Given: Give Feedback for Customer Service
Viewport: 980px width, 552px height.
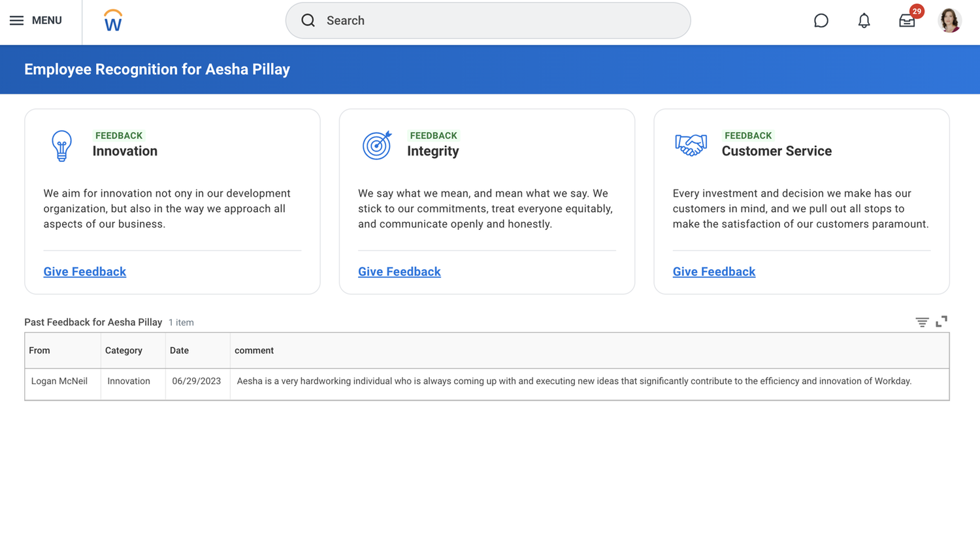Looking at the screenshot, I should tap(713, 271).
